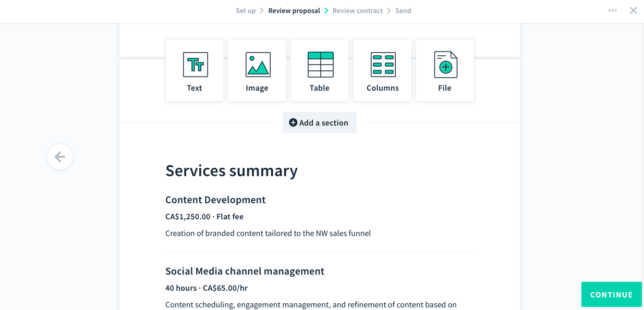Click the Services summary heading
The image size is (644, 310).
tap(232, 171)
